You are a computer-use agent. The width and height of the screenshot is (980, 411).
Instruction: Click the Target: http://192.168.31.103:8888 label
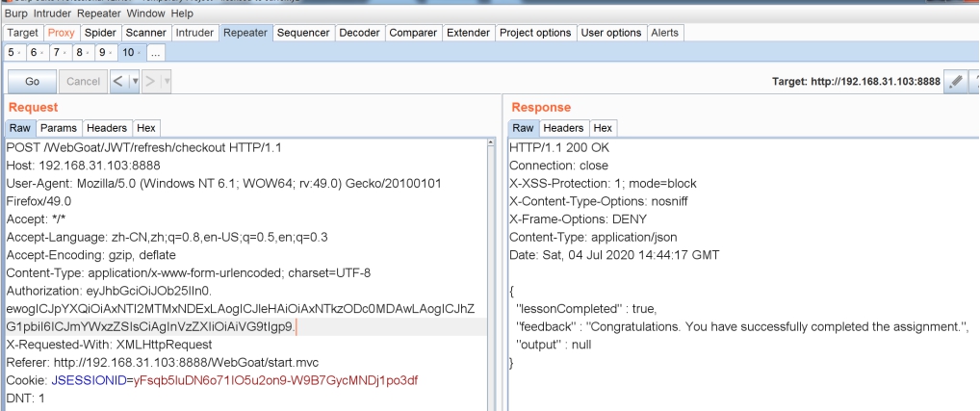(x=856, y=81)
